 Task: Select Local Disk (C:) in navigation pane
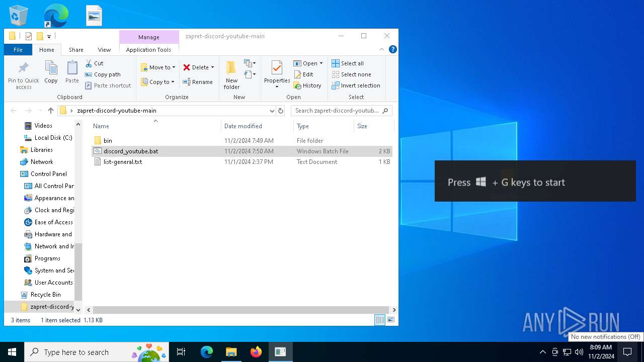click(48, 138)
